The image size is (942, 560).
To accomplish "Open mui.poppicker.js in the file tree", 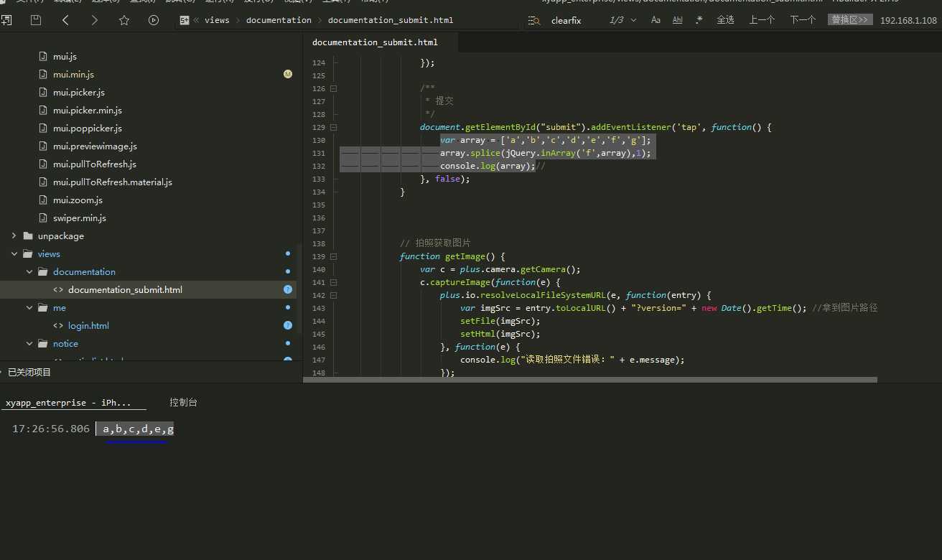I will pos(88,128).
